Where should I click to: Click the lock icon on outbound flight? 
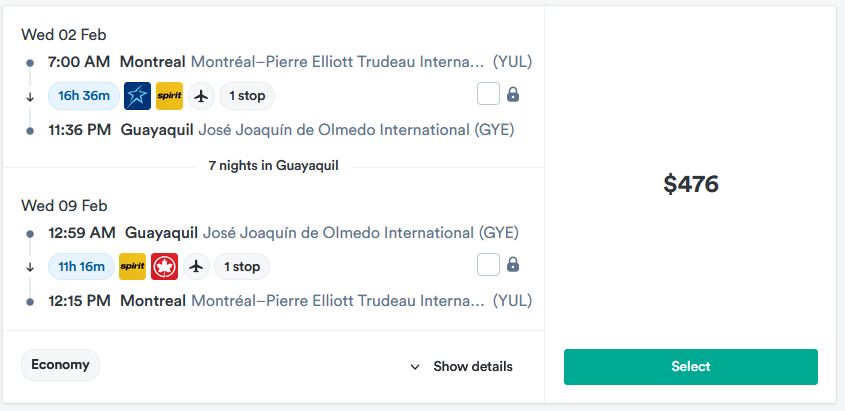pos(513,95)
